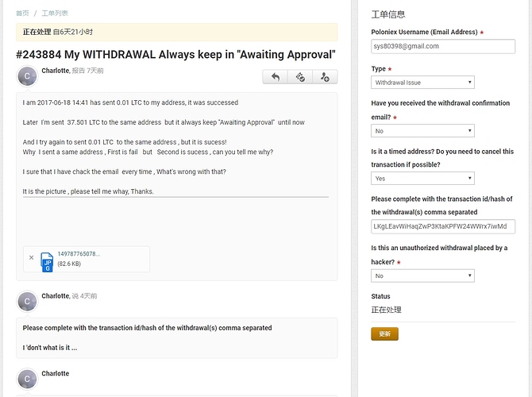Click the internal note pencil icon
This screenshot has width=532, height=397.
[300, 77]
